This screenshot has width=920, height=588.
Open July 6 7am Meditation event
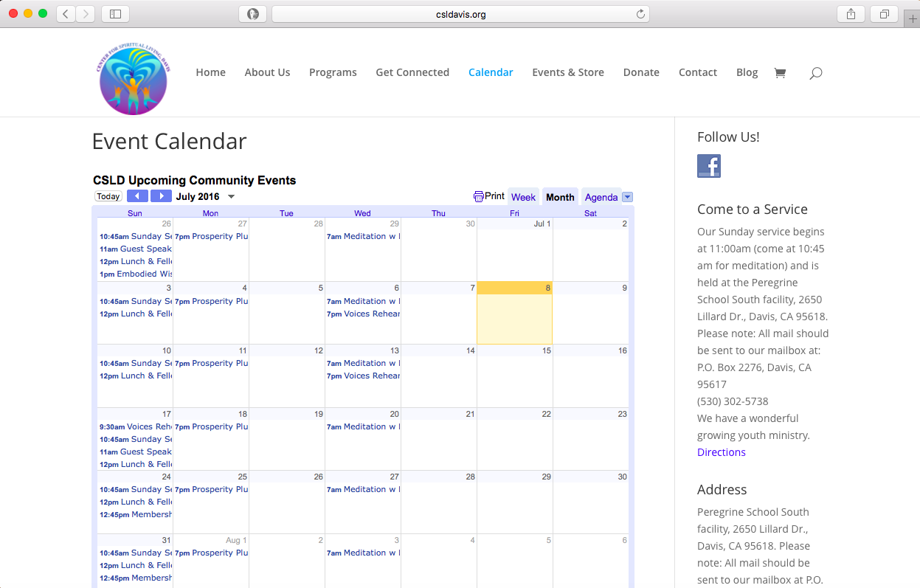pos(363,301)
